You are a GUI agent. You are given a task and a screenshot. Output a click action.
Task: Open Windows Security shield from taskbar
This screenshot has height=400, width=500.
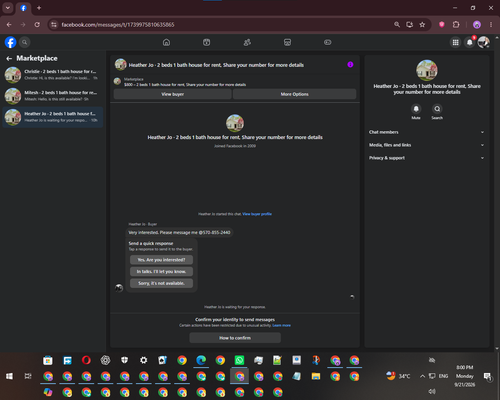point(125,360)
